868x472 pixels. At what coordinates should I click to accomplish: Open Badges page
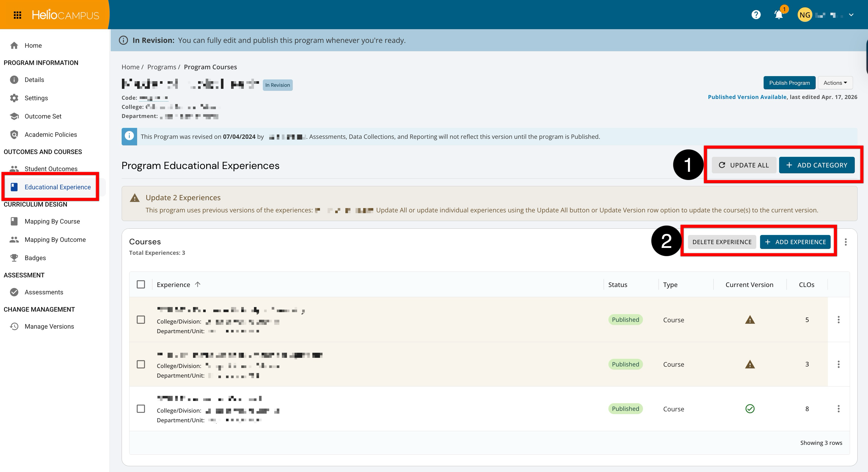tap(35, 258)
